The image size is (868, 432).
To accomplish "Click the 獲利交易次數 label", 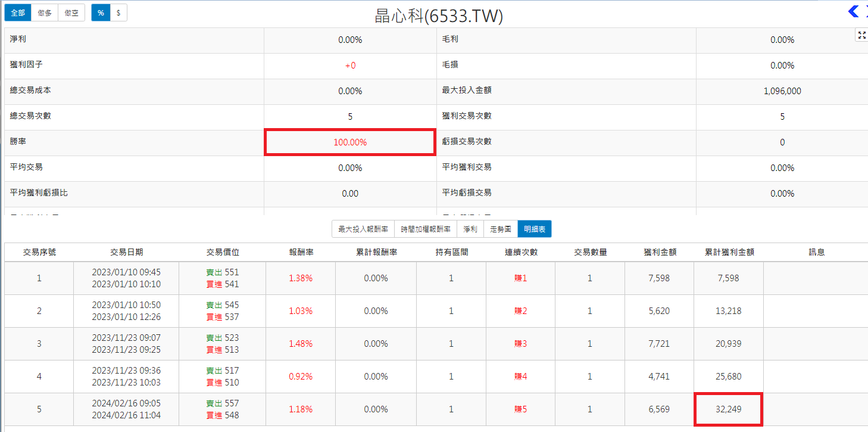I will (467, 116).
